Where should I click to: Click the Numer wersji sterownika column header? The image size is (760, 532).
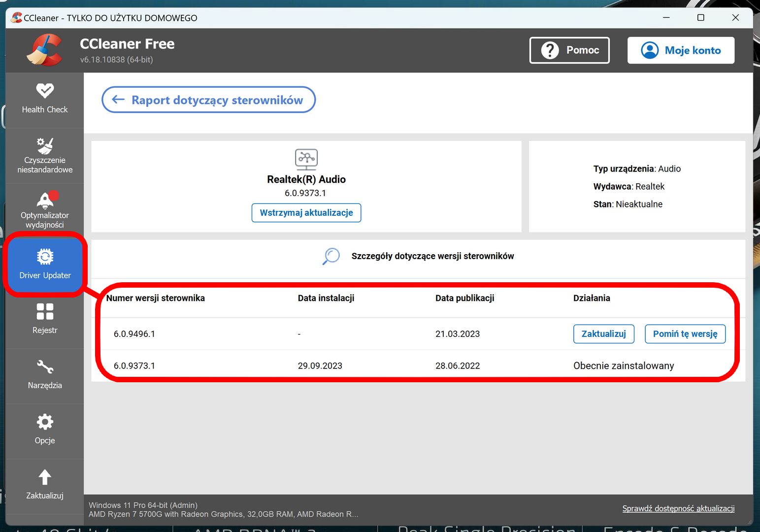[x=156, y=298]
